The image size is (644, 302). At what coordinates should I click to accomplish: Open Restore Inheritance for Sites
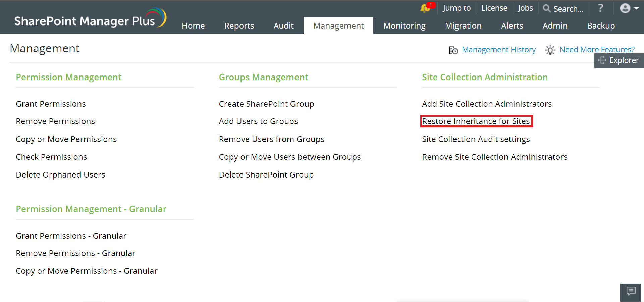[476, 121]
